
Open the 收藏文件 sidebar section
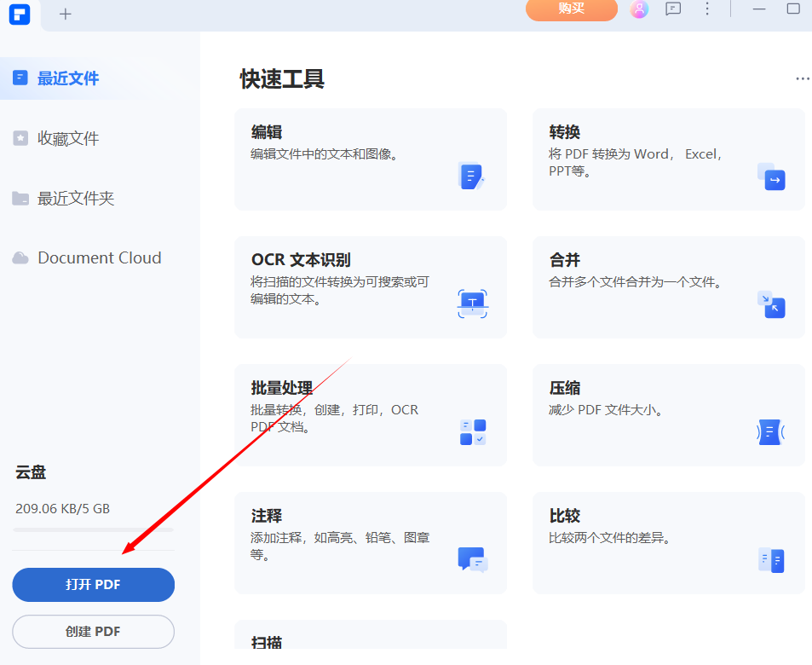(x=68, y=138)
